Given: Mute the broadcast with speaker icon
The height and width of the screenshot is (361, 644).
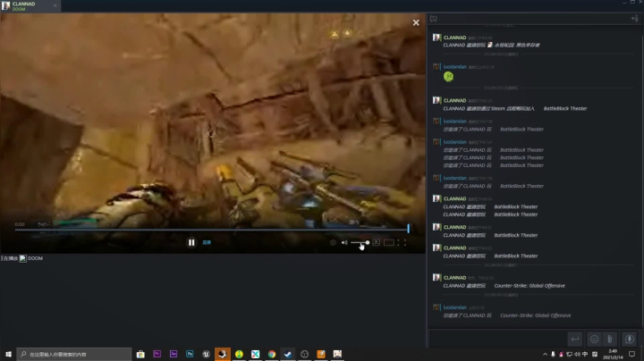Looking at the screenshot, I should (x=344, y=242).
